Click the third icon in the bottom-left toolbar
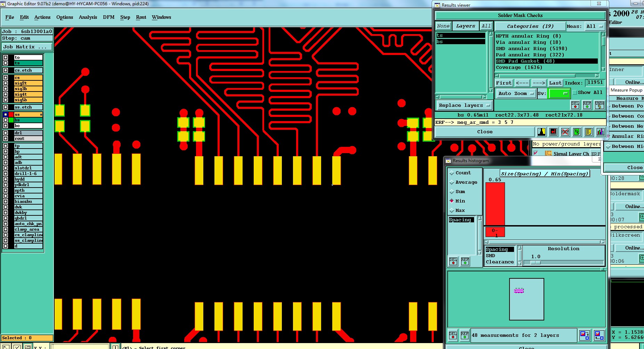644x349 pixels. click(x=28, y=347)
